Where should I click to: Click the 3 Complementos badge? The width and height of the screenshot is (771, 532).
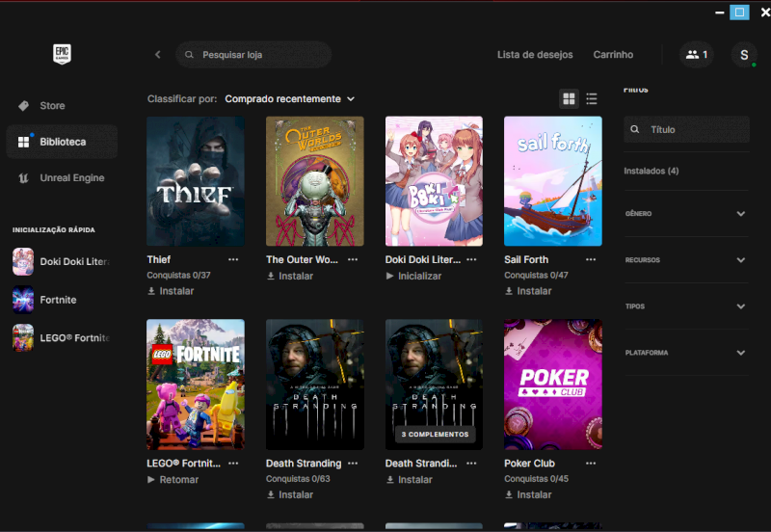tap(435, 434)
